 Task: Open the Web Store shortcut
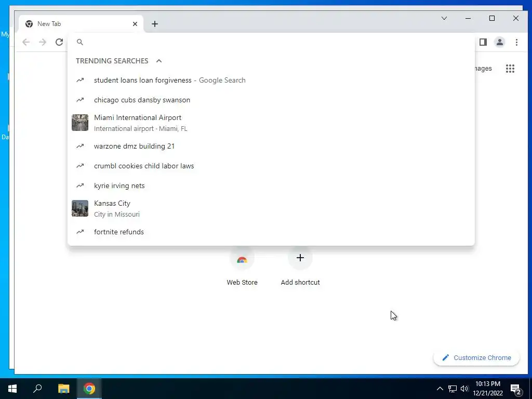pyautogui.click(x=242, y=268)
